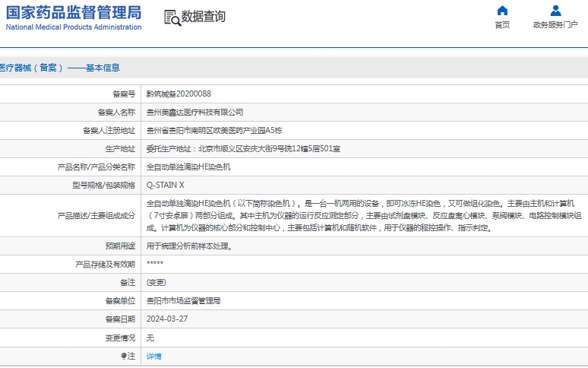588x368 pixels.
Task: Click the 备案人注册地址 row label
Action: coord(109,131)
